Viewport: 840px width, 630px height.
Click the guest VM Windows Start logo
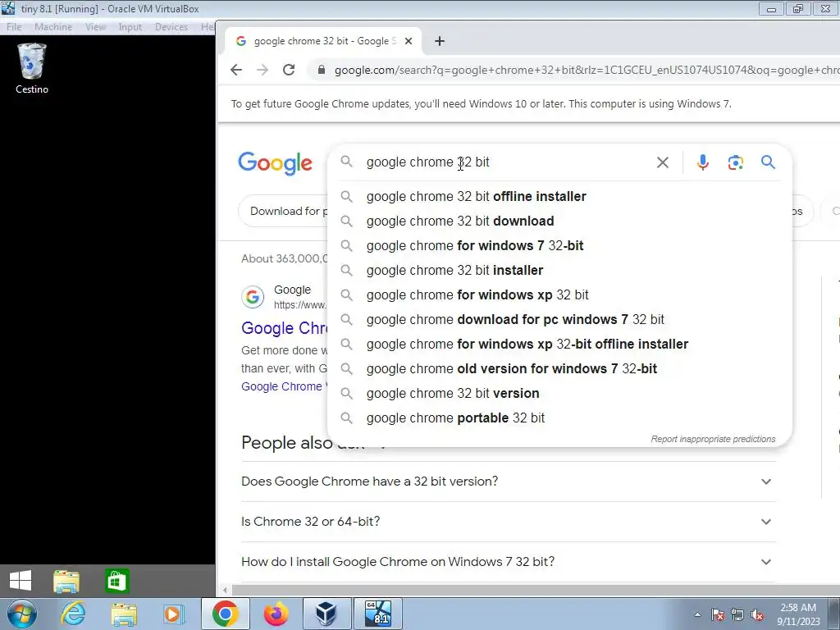click(x=21, y=581)
